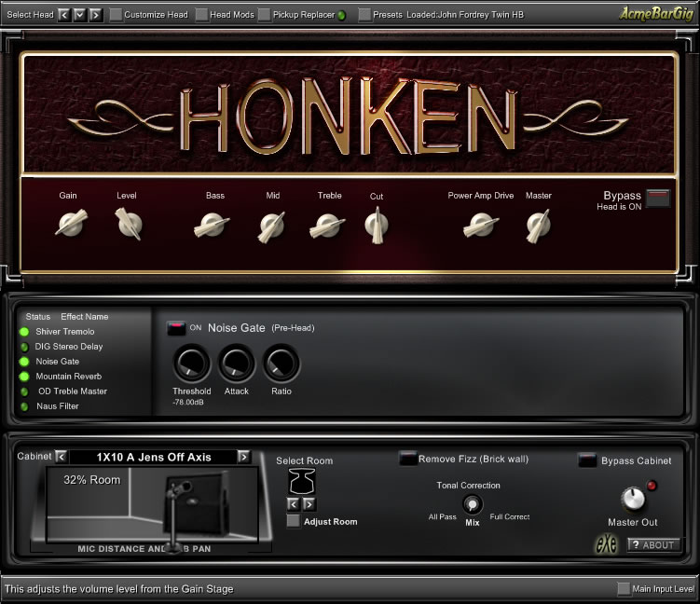Enable the Adjust Room checkbox
The width and height of the screenshot is (700, 604).
pos(294,521)
